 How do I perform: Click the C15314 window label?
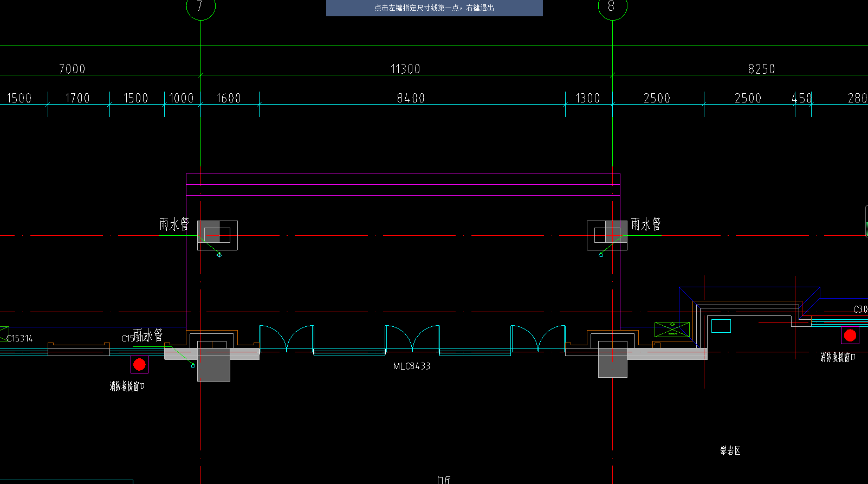20,338
